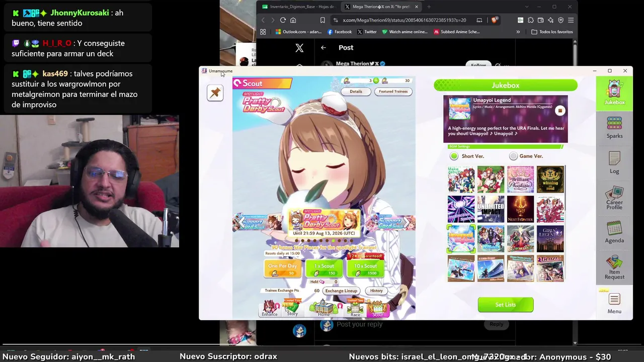Bookmark this page in the browser
Image resolution: width=644 pixels, height=362 pixels.
coord(323,20)
